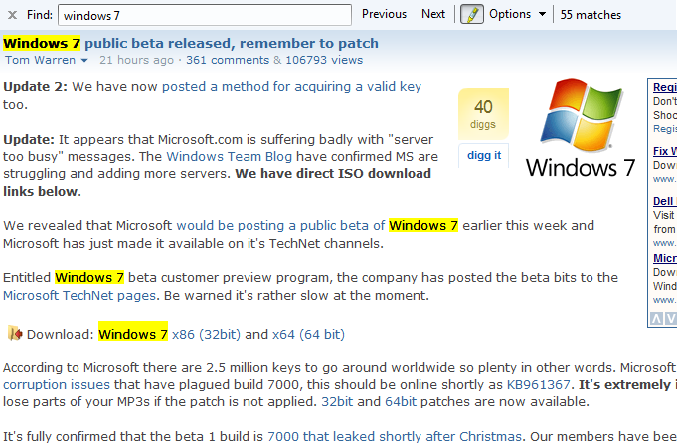Expand the Tom Warren author dropdown arrow
677x444 pixels.
point(84,60)
